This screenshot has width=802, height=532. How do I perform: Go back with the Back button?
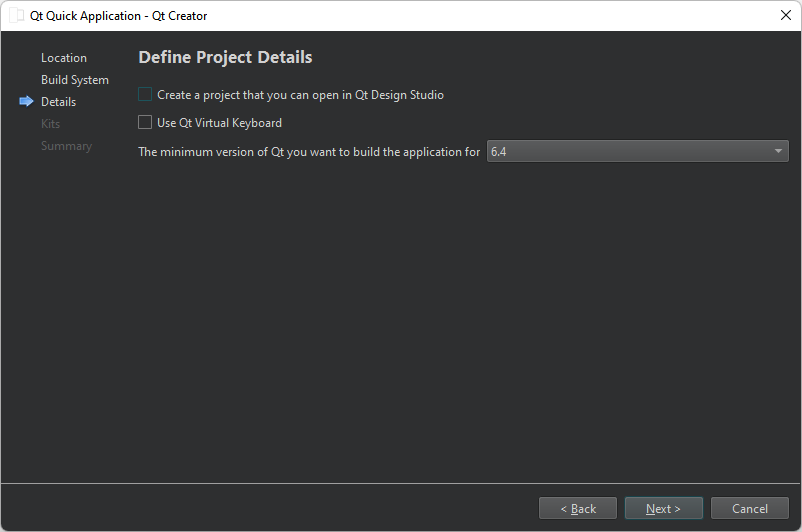pyautogui.click(x=577, y=509)
